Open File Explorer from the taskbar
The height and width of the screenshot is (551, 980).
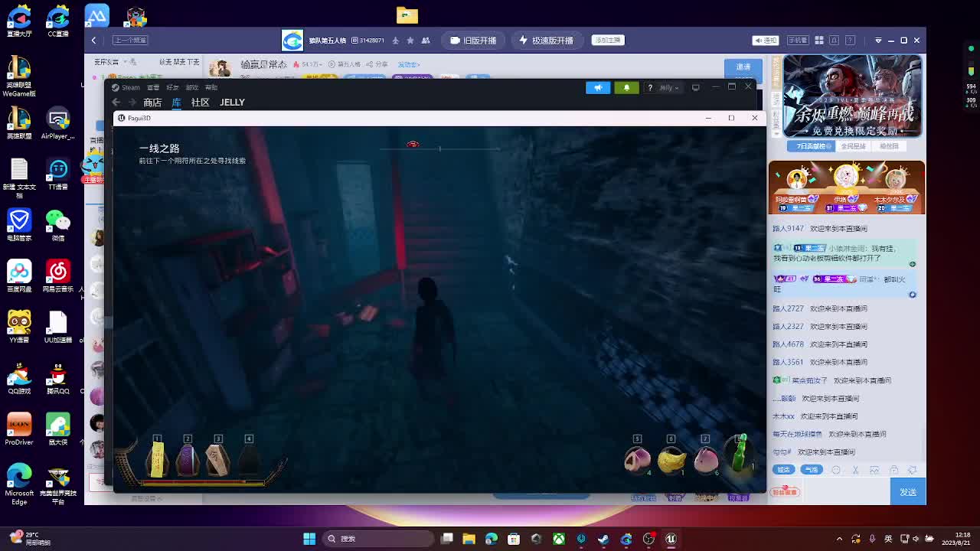(x=469, y=539)
